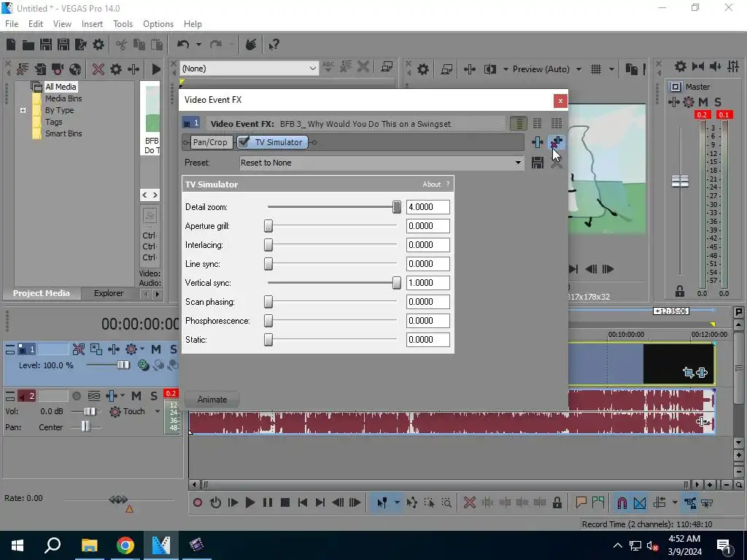Viewport: 747px width, 560px height.
Task: Open the Preview (Auto) quality dropdown
Action: pos(578,69)
